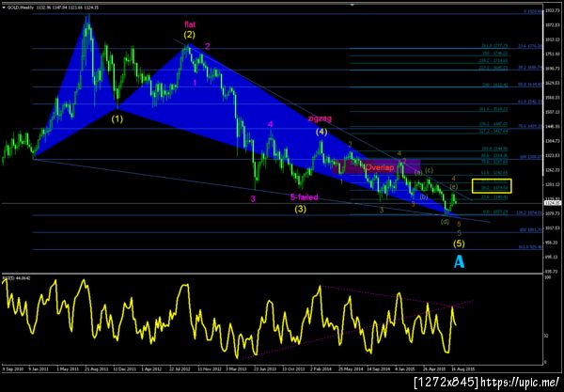
Task: Select the (b) sub-wave label
Action: pos(424,196)
